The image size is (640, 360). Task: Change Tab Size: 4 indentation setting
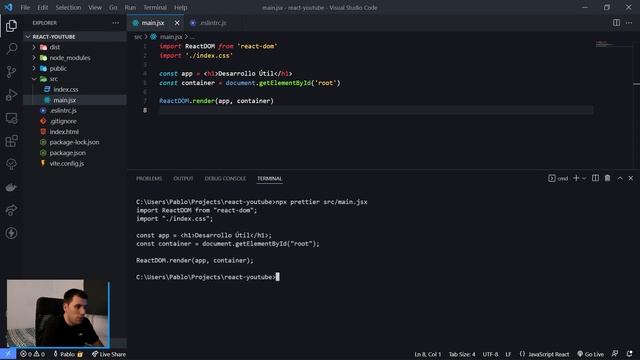click(462, 354)
